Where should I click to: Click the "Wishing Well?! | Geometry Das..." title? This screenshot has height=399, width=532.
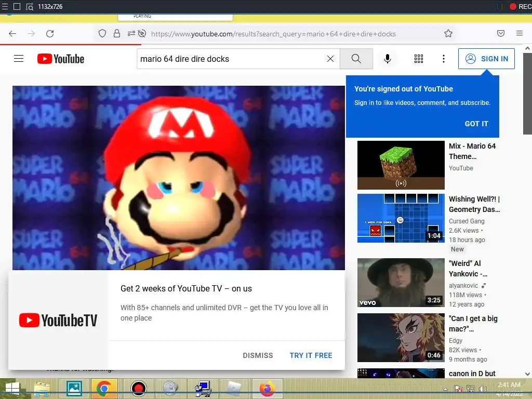[x=474, y=204]
